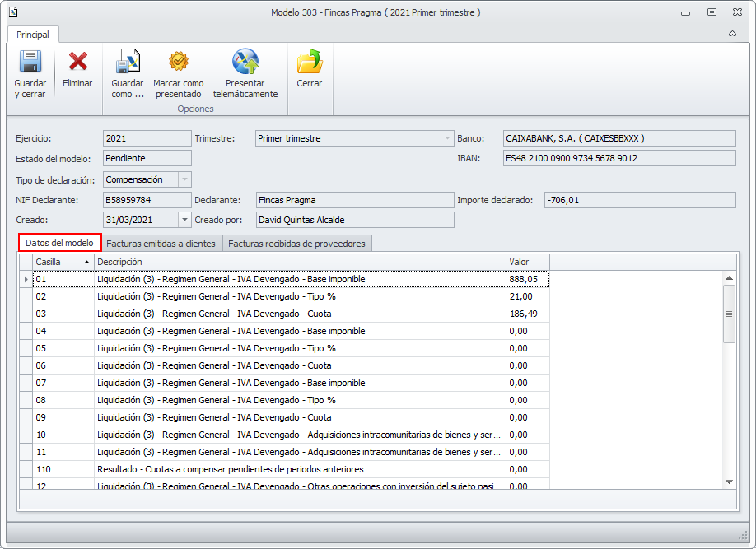Click the Descripción column header
The width and height of the screenshot is (756, 549).
tap(300, 262)
